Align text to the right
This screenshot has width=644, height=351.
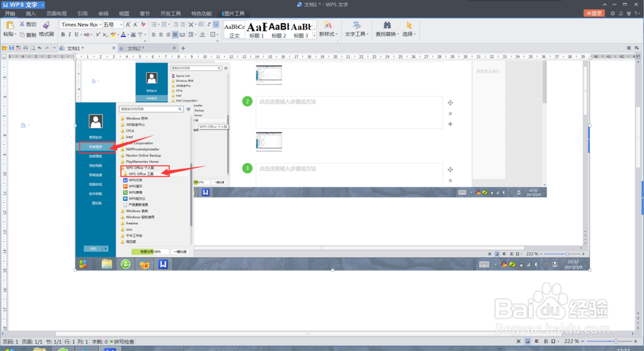pyautogui.click(x=167, y=35)
